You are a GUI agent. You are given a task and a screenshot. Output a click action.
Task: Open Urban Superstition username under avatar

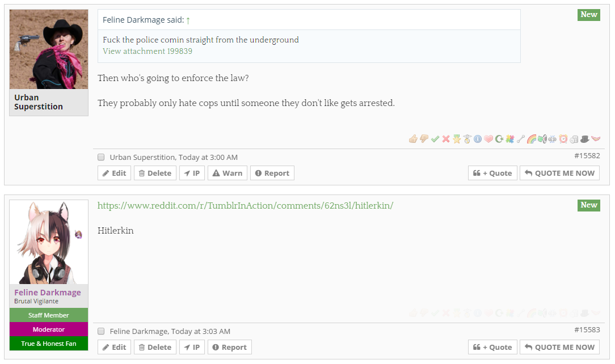click(x=39, y=102)
